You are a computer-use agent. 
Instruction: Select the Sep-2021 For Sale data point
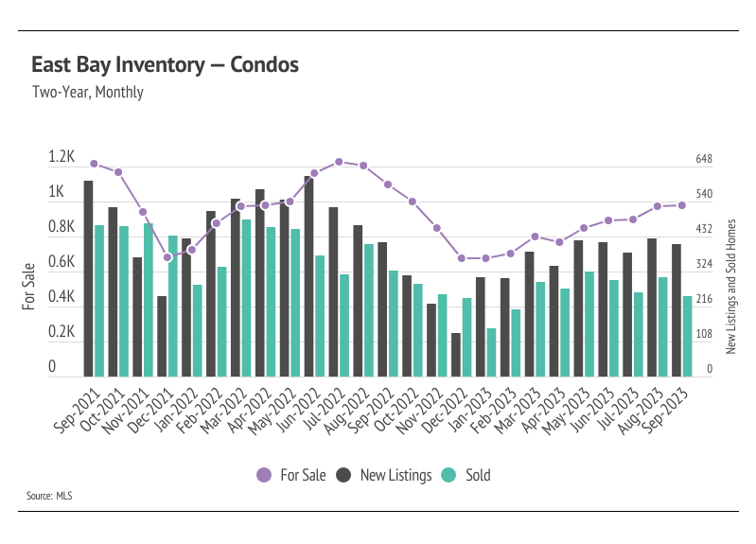[x=94, y=164]
